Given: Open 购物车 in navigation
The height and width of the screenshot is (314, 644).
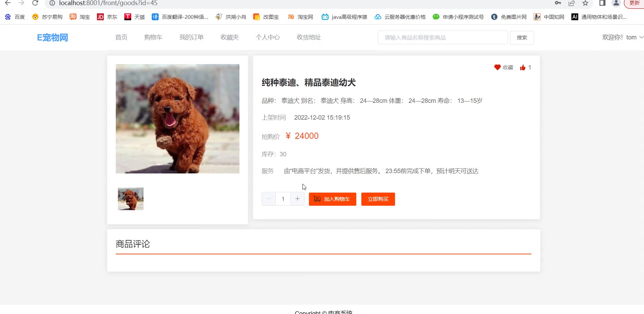Looking at the screenshot, I should point(153,37).
